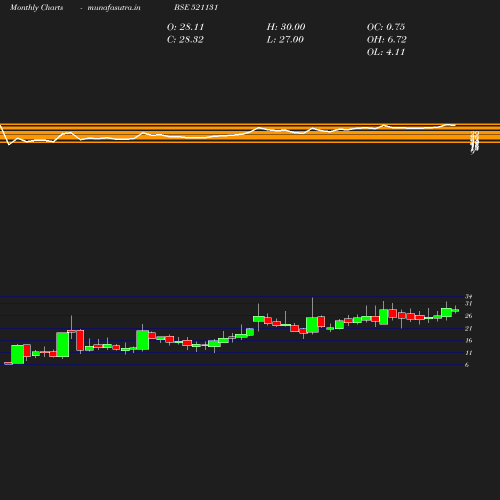Click the high price 'H: 30.00'
This screenshot has width=500, height=500.
[286, 27]
